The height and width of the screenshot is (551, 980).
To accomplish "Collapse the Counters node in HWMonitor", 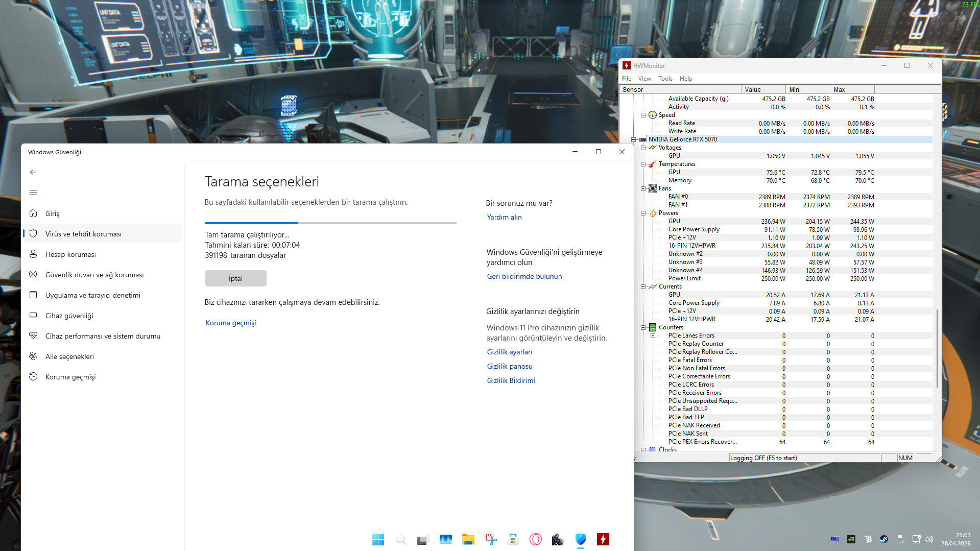I will click(643, 327).
